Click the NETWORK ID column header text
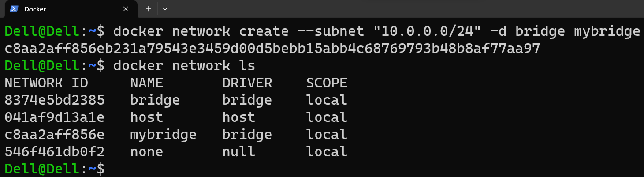Viewport: 644px width, 177px height. click(46, 83)
